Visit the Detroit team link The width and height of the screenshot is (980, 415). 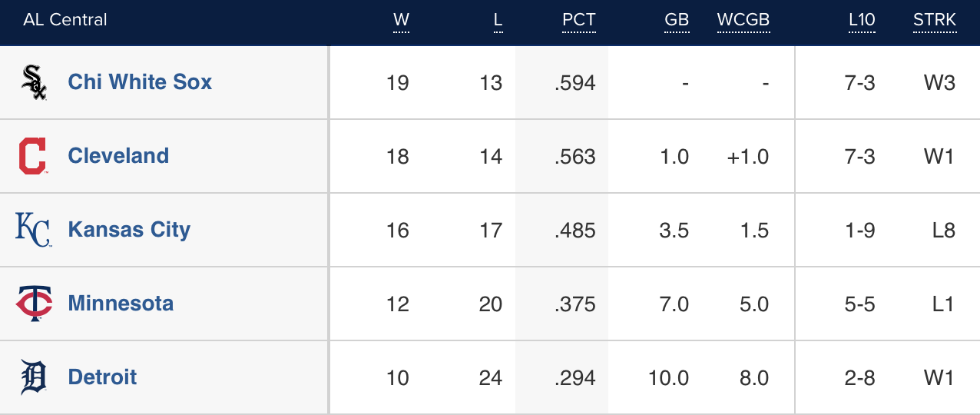(x=102, y=377)
